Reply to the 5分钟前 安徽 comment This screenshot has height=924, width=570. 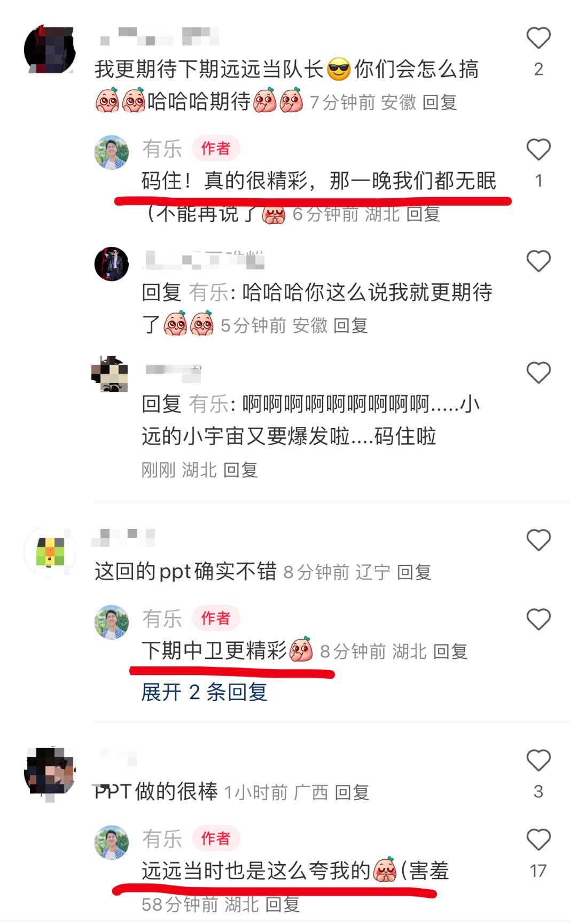point(350,325)
